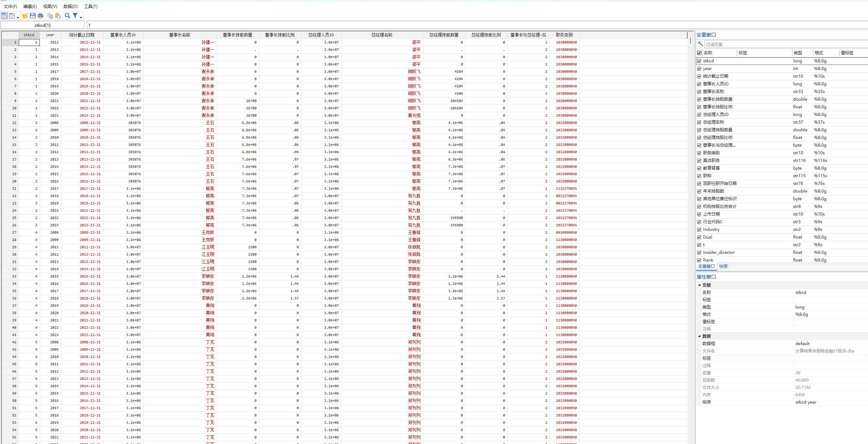This screenshot has width=868, height=444.
Task: Click the magnifier search icon
Action: click(x=68, y=16)
